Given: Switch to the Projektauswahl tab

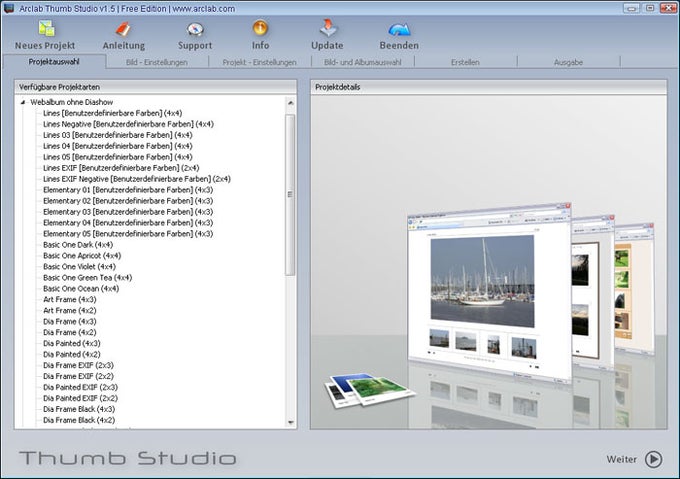Looking at the screenshot, I should (54, 62).
